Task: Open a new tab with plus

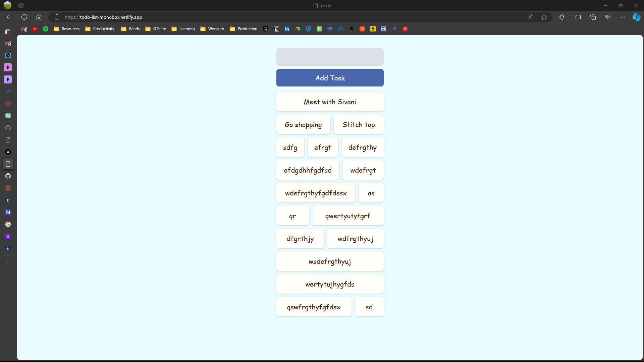Action: [8, 262]
